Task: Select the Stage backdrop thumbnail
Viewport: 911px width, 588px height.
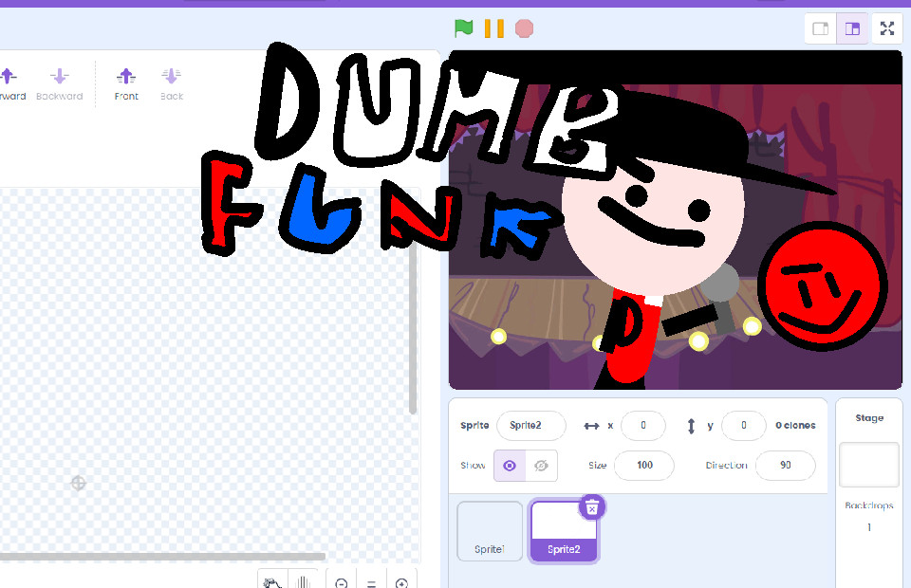Action: coord(869,465)
